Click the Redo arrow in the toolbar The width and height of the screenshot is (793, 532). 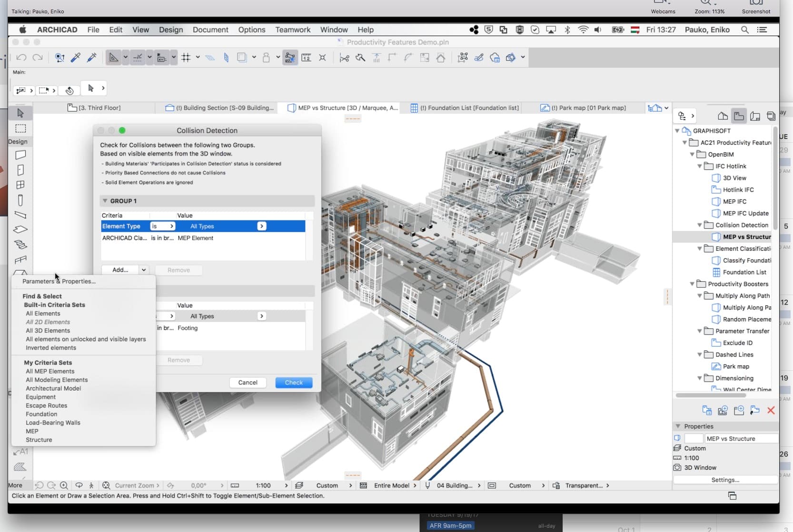click(x=38, y=58)
